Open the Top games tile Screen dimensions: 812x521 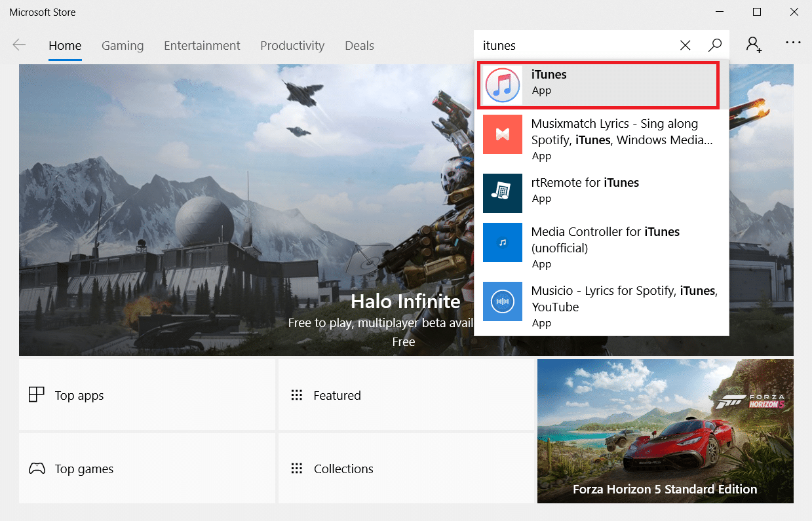(147, 469)
